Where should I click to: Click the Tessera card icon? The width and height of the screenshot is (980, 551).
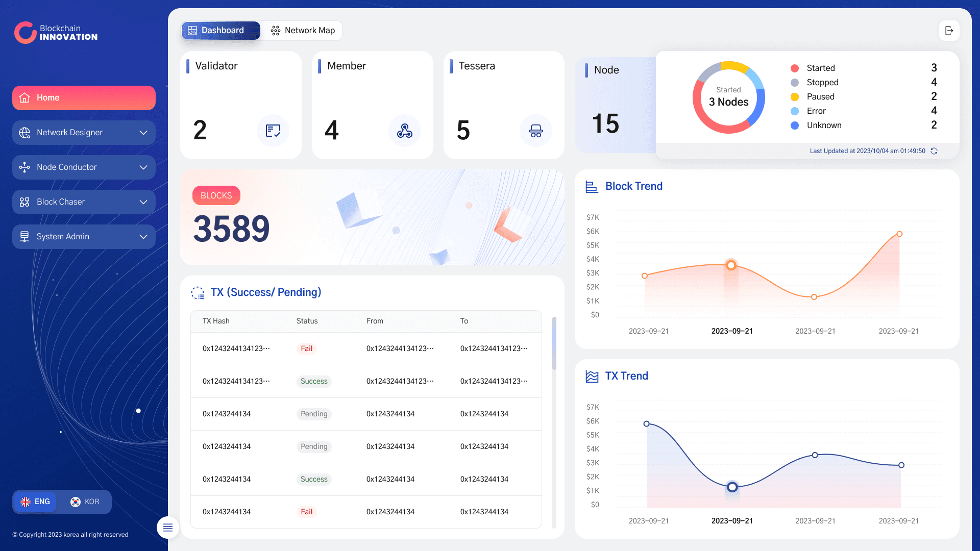tap(536, 131)
